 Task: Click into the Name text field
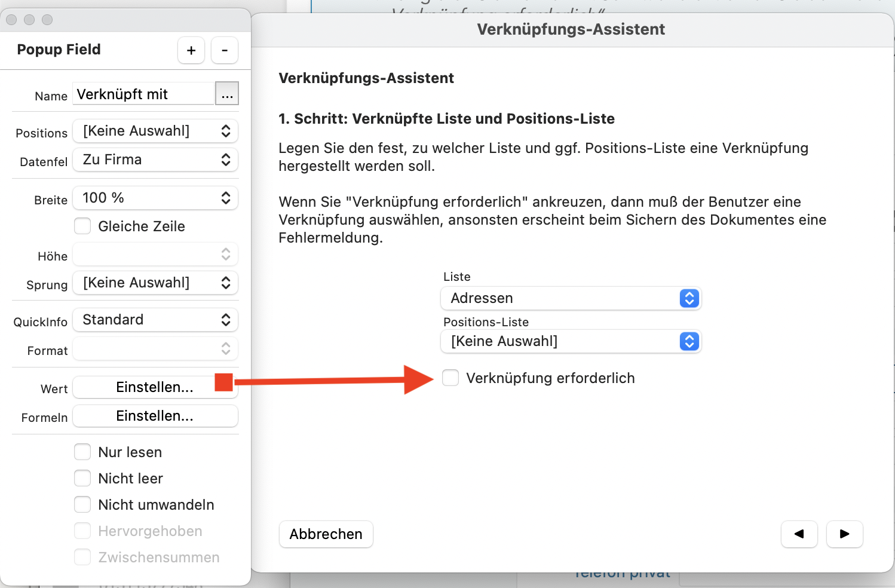pyautogui.click(x=143, y=94)
